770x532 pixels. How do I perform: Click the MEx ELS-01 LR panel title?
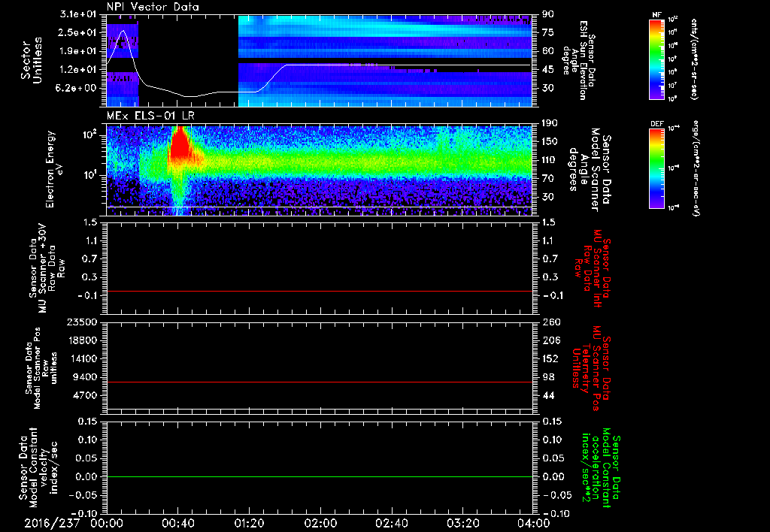click(150, 116)
